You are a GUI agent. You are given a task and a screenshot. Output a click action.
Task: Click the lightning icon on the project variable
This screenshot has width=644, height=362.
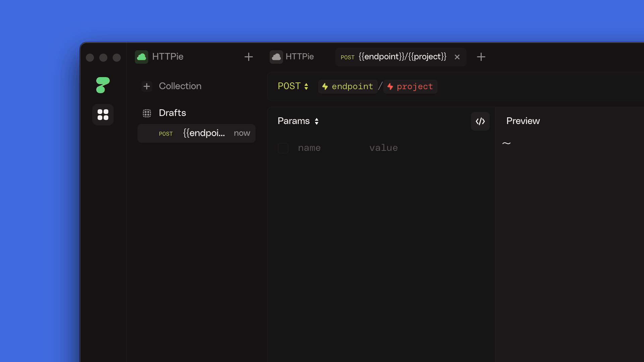point(390,86)
